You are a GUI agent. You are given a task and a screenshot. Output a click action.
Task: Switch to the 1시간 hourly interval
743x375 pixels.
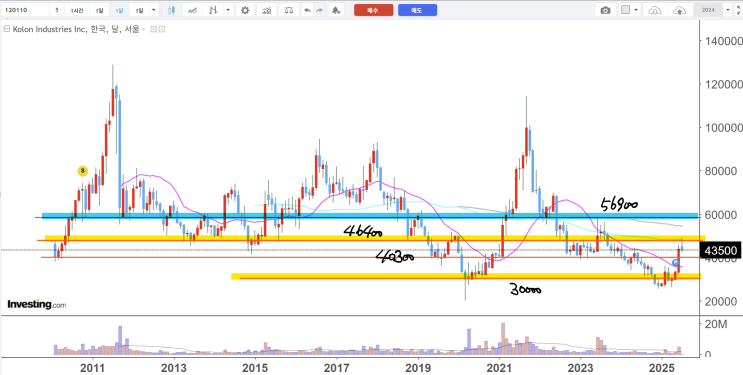[76, 10]
